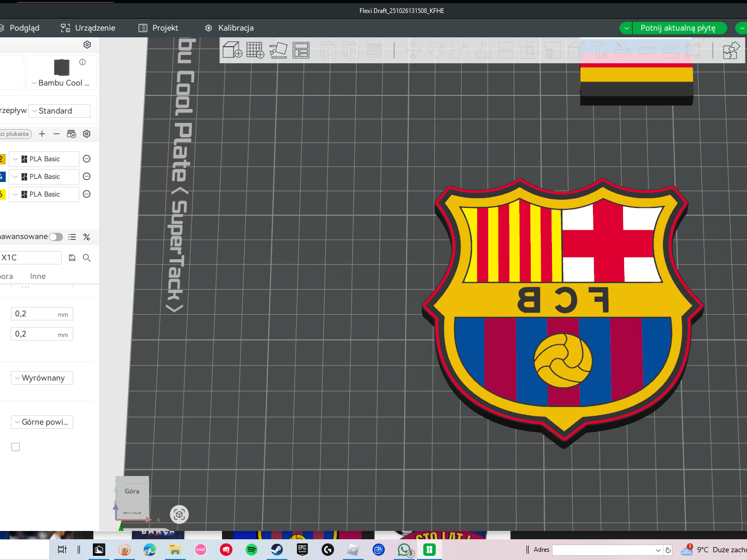
Task: Click the blue filament 4 color swatch
Action: pos(2,177)
